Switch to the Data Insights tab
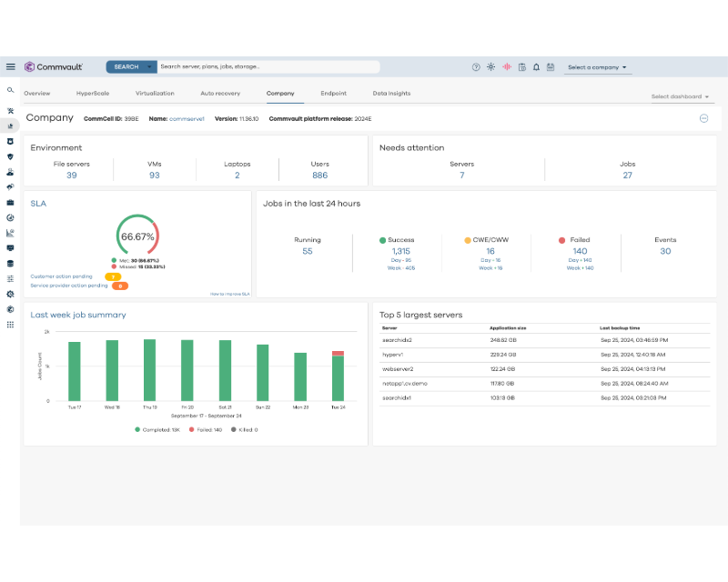 391,94
